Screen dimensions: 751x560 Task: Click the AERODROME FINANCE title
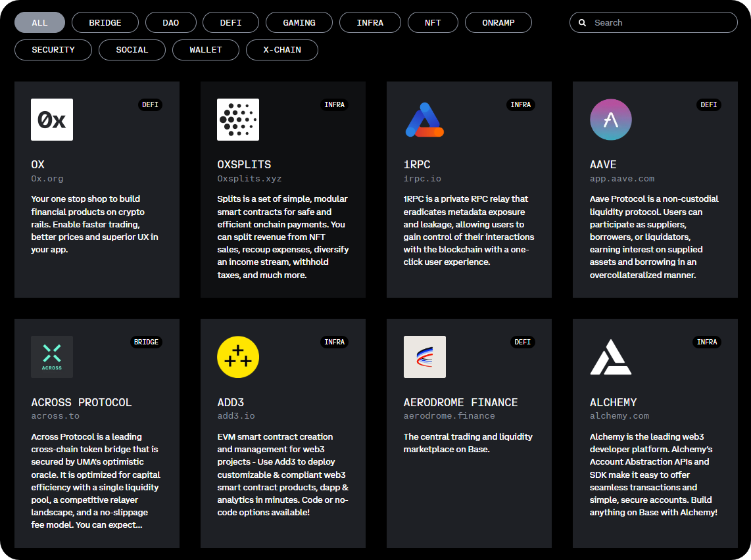point(461,402)
